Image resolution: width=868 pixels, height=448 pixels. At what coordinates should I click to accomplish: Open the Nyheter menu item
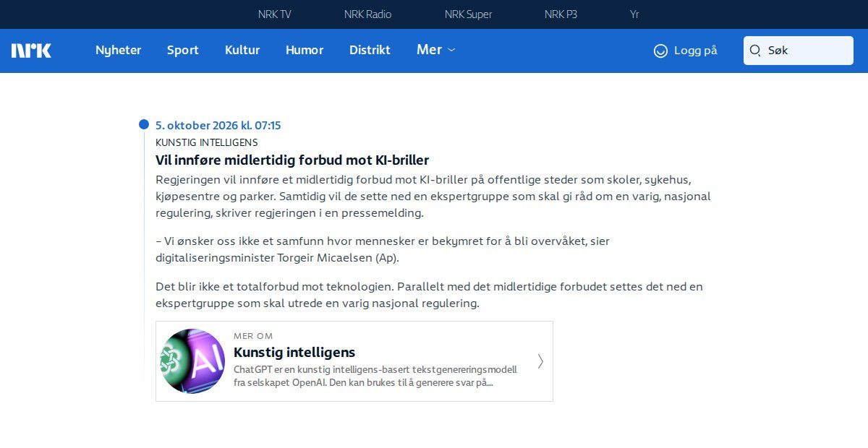point(119,50)
